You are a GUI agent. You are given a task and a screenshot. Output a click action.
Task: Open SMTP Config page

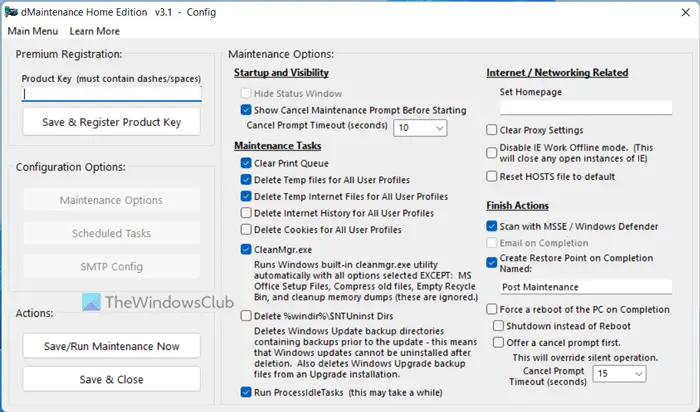[112, 266]
